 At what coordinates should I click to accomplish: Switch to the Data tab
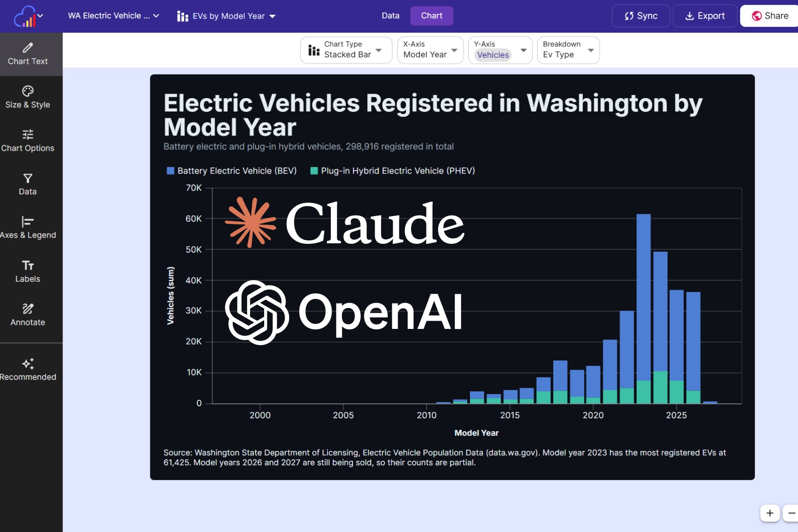(390, 16)
